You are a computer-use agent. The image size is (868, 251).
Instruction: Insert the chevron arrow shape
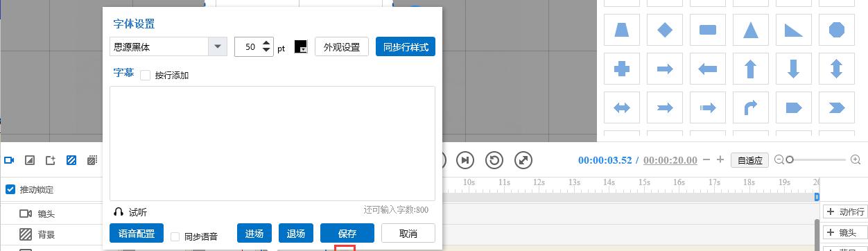pos(837,107)
